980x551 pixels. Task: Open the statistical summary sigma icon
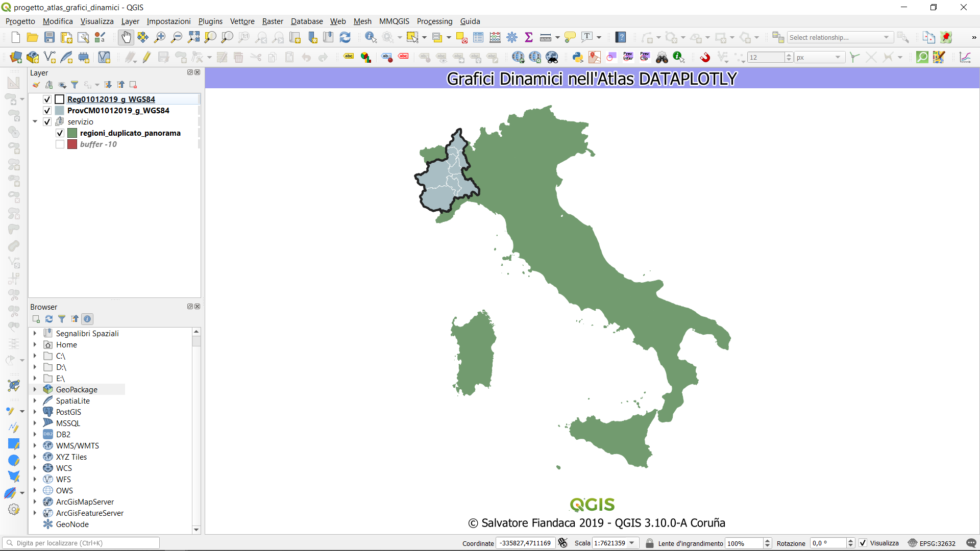529,37
